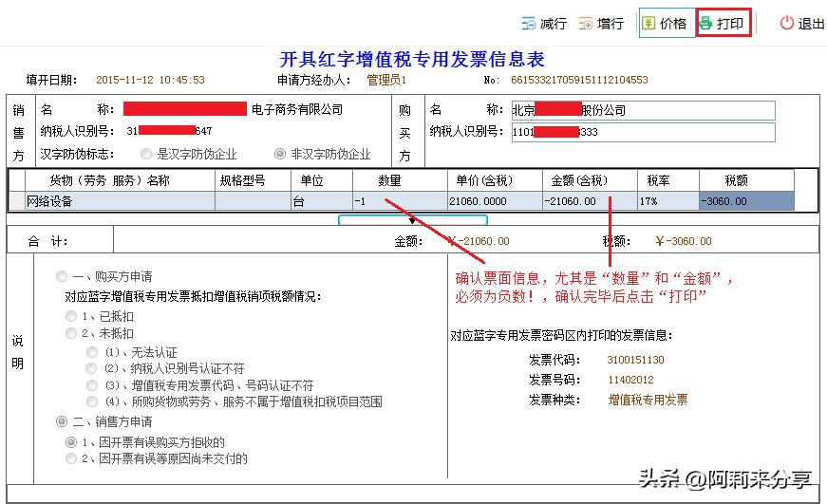Viewport: 827px width, 504px height.
Task: Click the seller name text 电子商务有限公司
Action: [x=297, y=110]
